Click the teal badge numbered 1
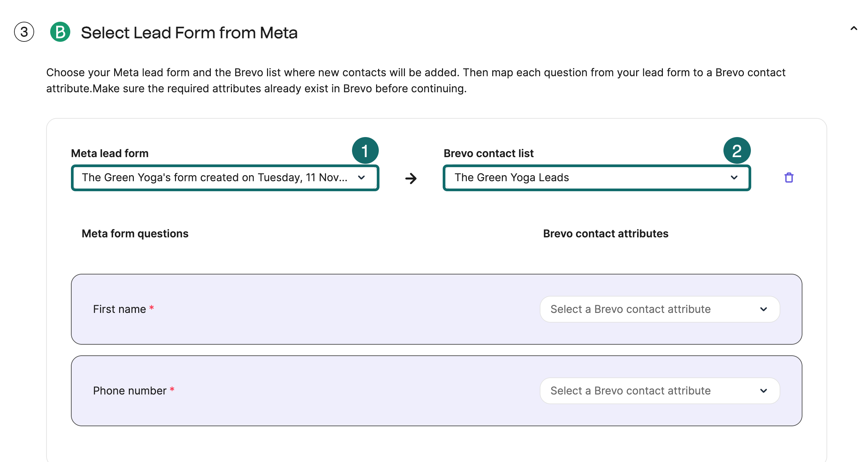868x462 pixels. (365, 150)
